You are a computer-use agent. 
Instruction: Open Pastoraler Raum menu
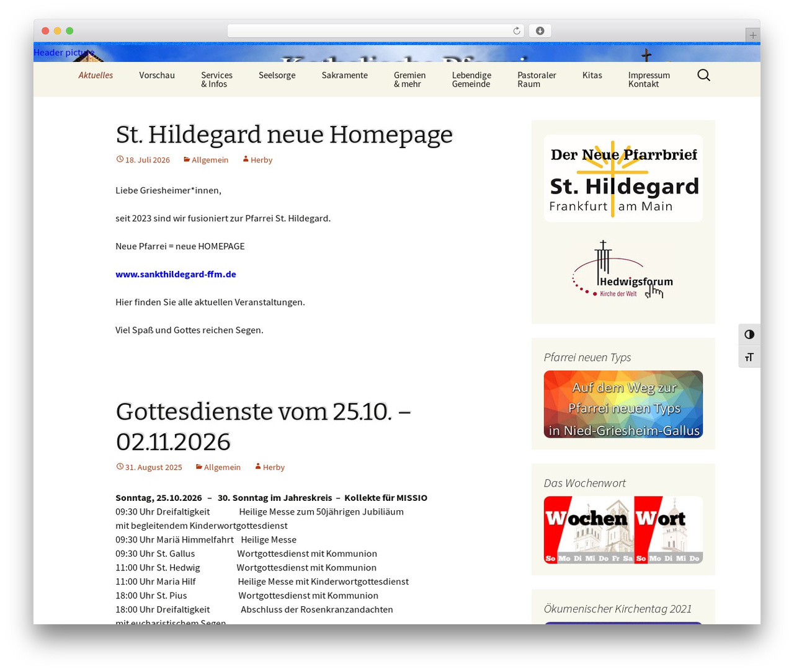point(537,79)
